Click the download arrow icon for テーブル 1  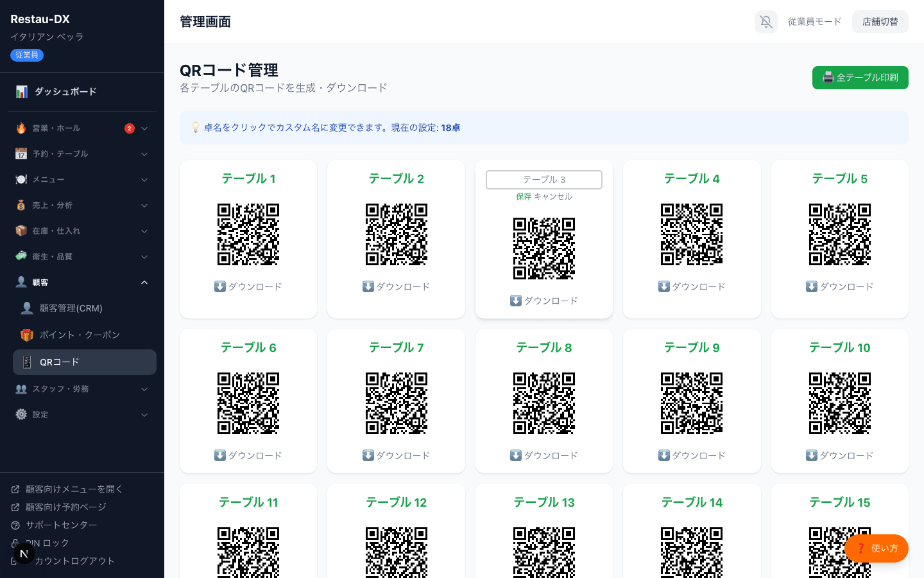[x=220, y=286]
